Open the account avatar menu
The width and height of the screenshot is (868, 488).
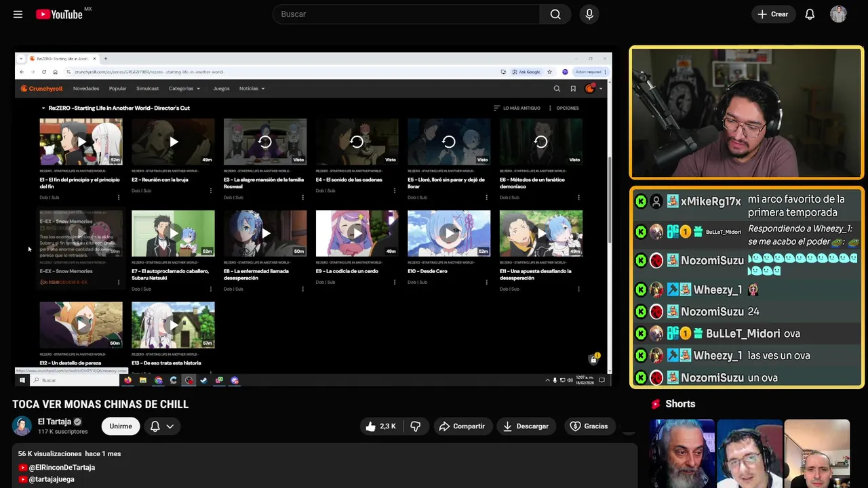tap(838, 14)
